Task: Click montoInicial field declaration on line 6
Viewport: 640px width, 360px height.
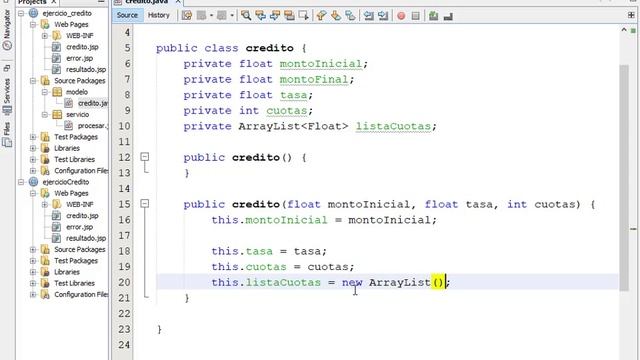Action: coord(321,64)
